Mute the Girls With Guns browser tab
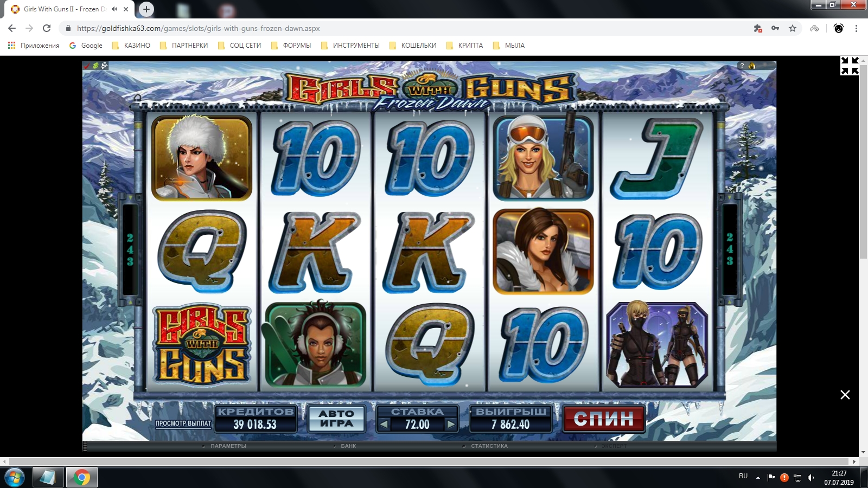 click(x=114, y=9)
